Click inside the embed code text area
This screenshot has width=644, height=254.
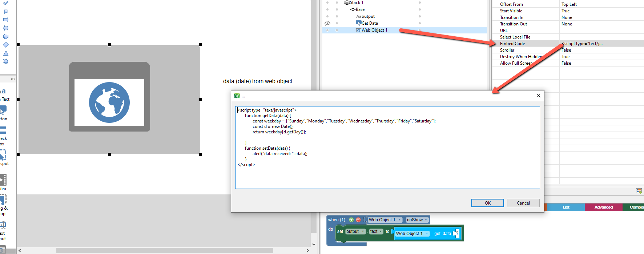pyautogui.click(x=387, y=148)
